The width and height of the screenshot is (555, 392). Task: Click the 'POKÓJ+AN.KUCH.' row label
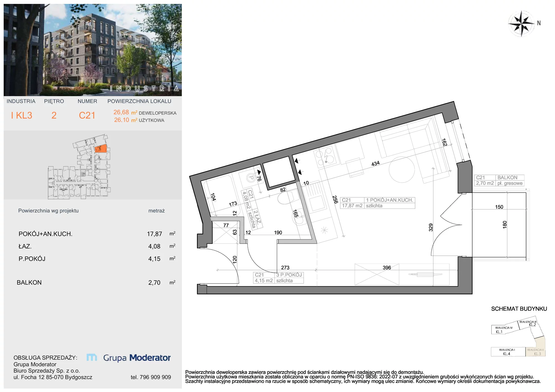pos(46,234)
